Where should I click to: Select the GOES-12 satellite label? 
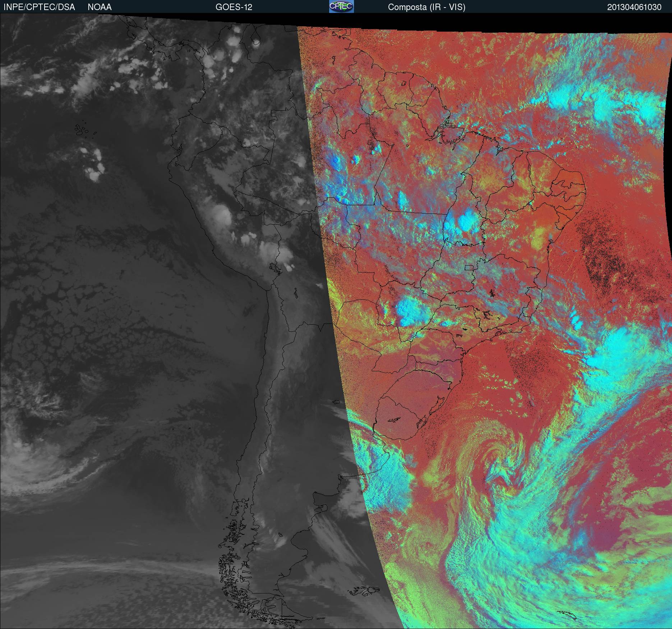pyautogui.click(x=234, y=7)
